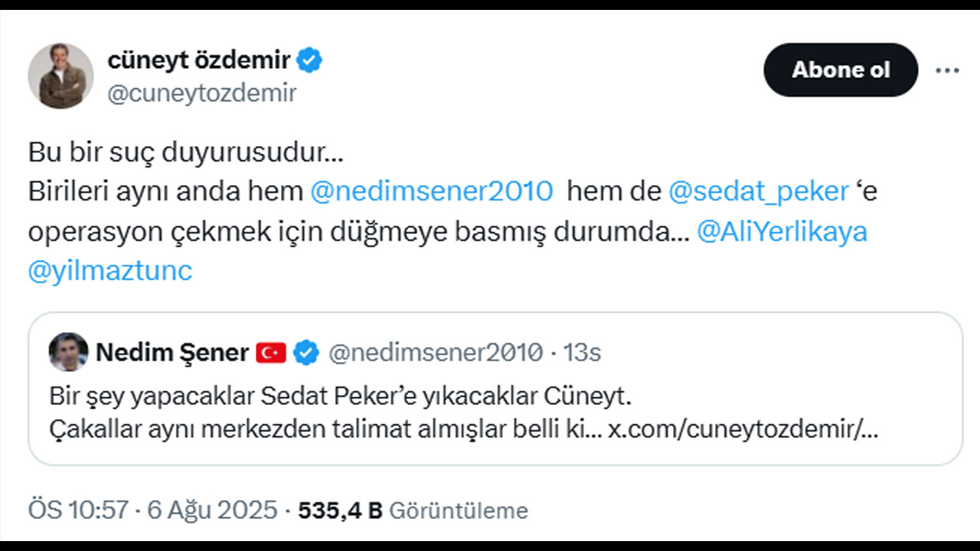Viewport: 980px width, 551px height.
Task: Click the @cuneytozdemir username handle
Action: (201, 93)
